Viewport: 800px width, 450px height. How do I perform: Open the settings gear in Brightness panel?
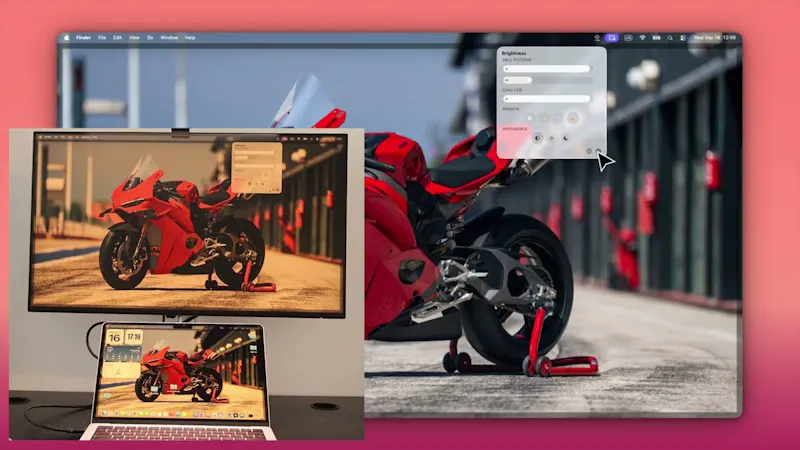pyautogui.click(x=589, y=151)
